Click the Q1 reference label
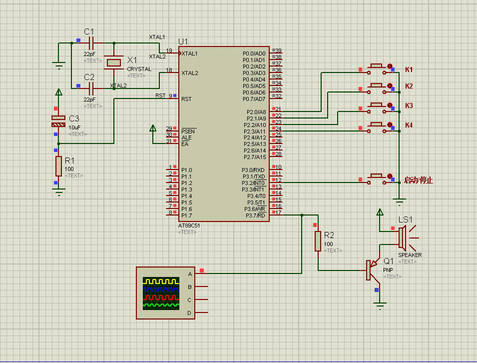 pyautogui.click(x=388, y=261)
